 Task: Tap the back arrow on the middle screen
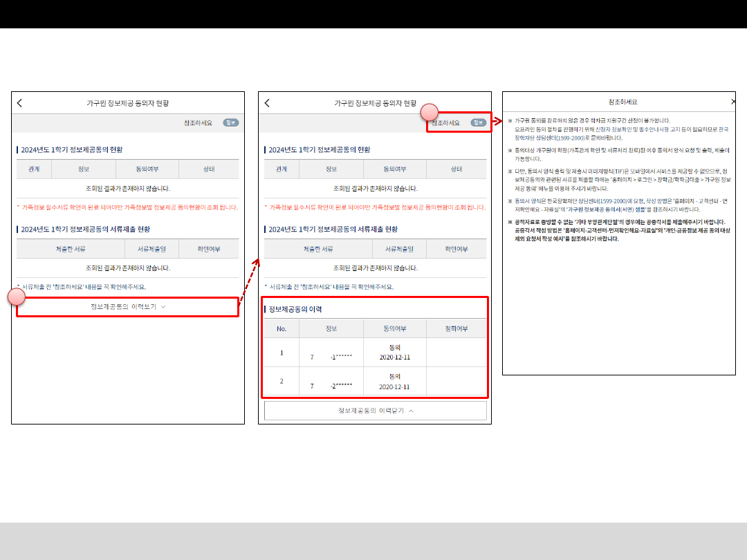point(267,103)
